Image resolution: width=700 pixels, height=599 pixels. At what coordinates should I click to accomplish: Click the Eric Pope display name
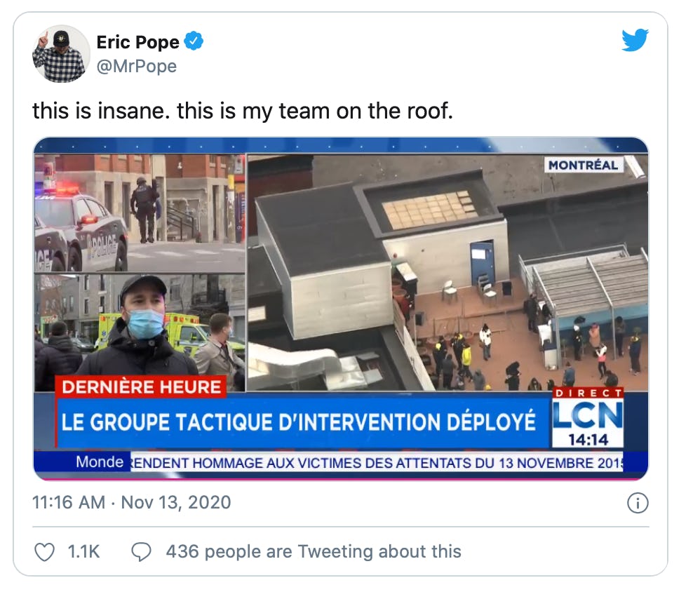click(x=138, y=42)
